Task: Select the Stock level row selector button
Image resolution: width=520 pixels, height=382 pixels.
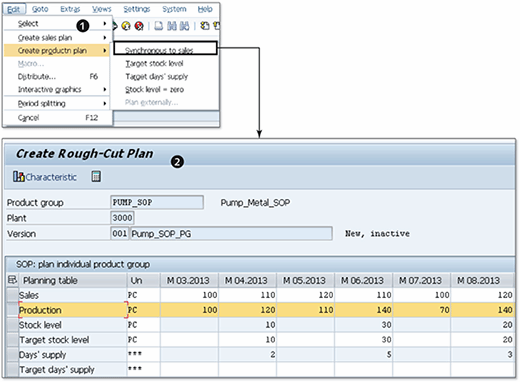Action: coord(12,325)
